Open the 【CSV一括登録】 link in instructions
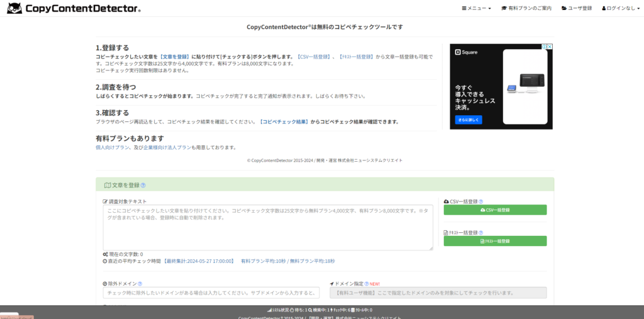 click(314, 57)
